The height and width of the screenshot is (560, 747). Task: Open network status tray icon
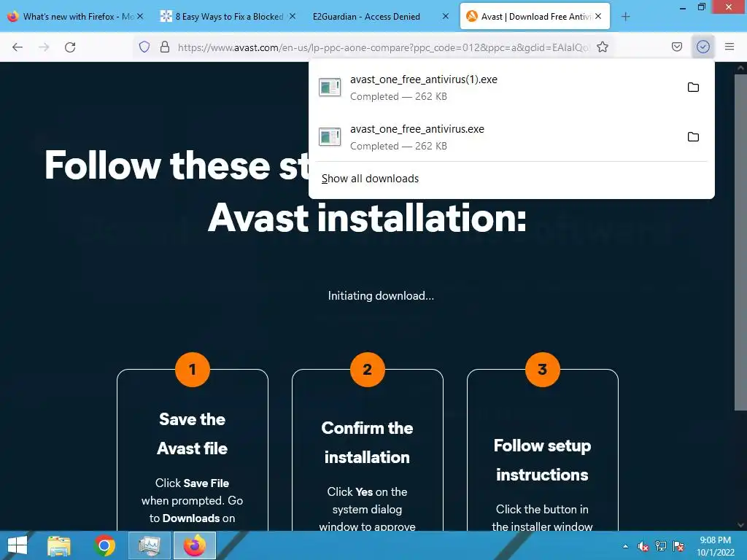(660, 546)
